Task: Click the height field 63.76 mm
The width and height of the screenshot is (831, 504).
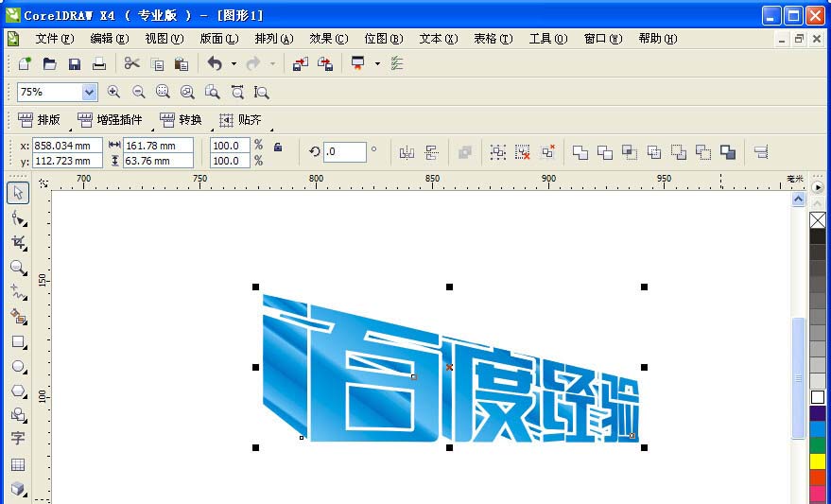Action: [x=158, y=161]
